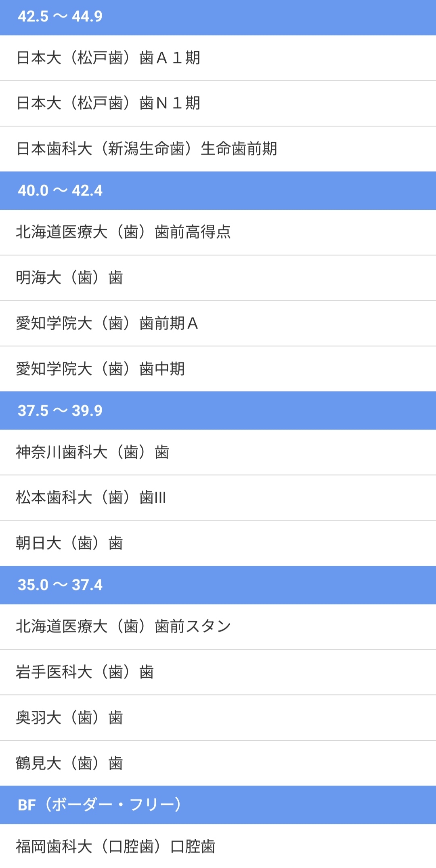Click the 40.0 ～ 42.4 section header
436x868 pixels.
pyautogui.click(x=218, y=191)
